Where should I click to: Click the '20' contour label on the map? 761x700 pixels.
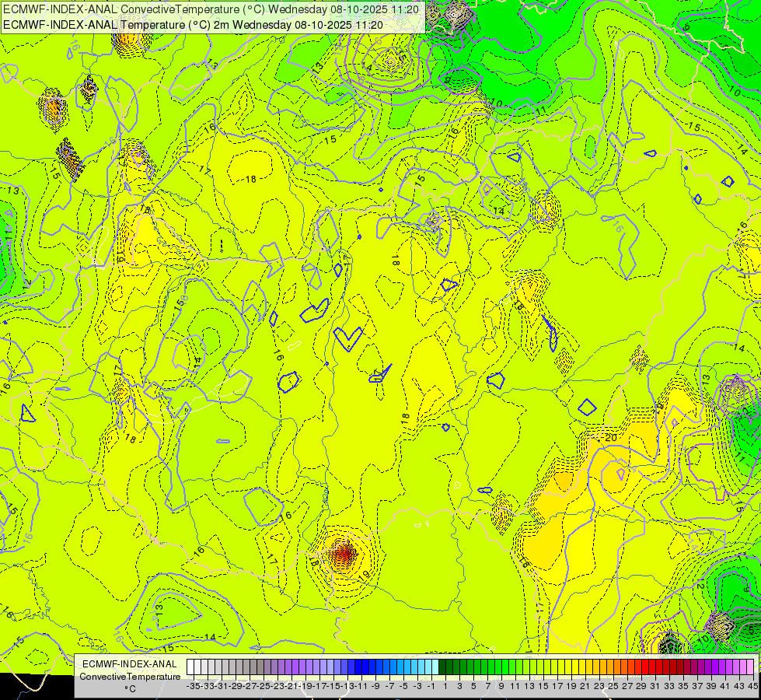(x=611, y=438)
